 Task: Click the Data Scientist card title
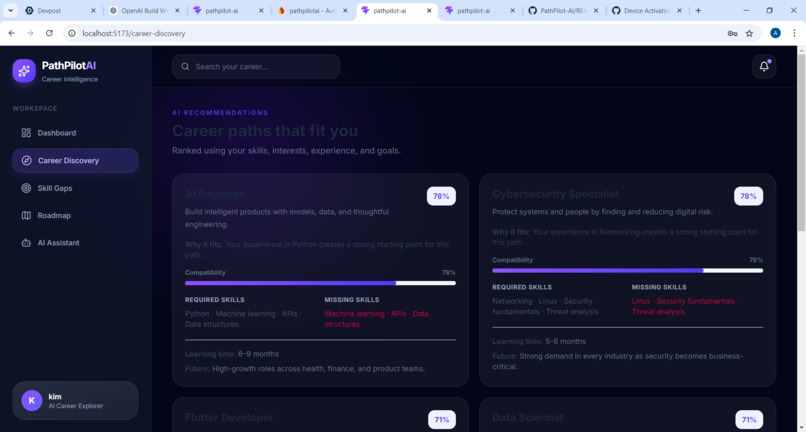click(x=528, y=417)
